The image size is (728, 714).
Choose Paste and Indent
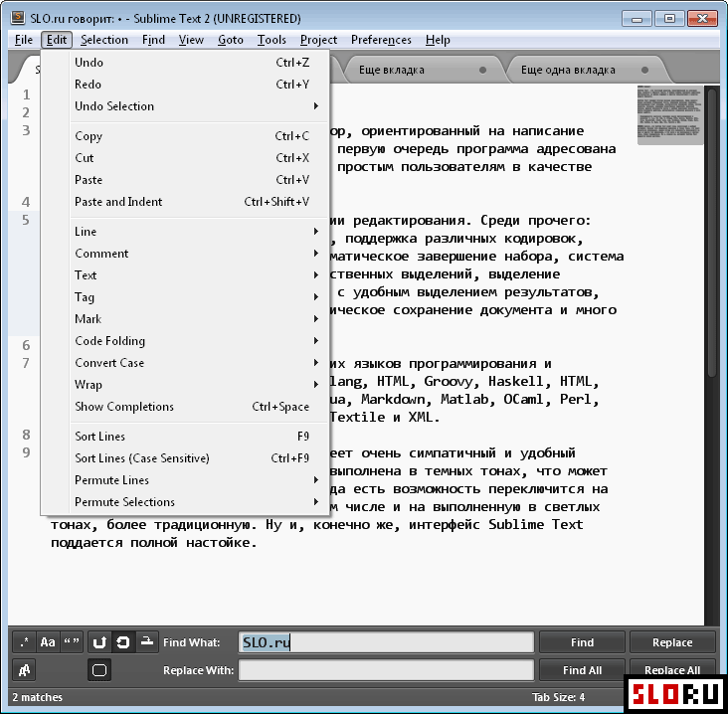click(185, 202)
